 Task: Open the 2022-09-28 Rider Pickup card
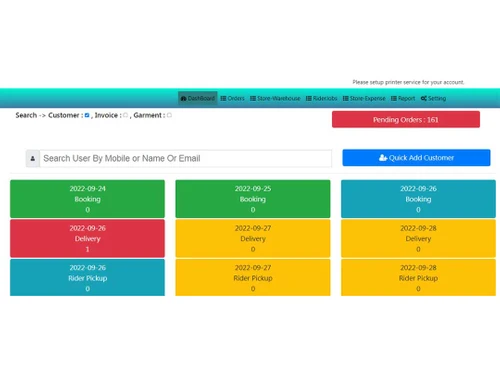(418, 277)
